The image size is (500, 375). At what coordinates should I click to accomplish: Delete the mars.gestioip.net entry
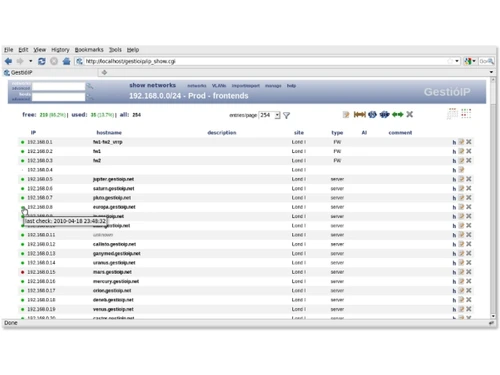pos(469,272)
